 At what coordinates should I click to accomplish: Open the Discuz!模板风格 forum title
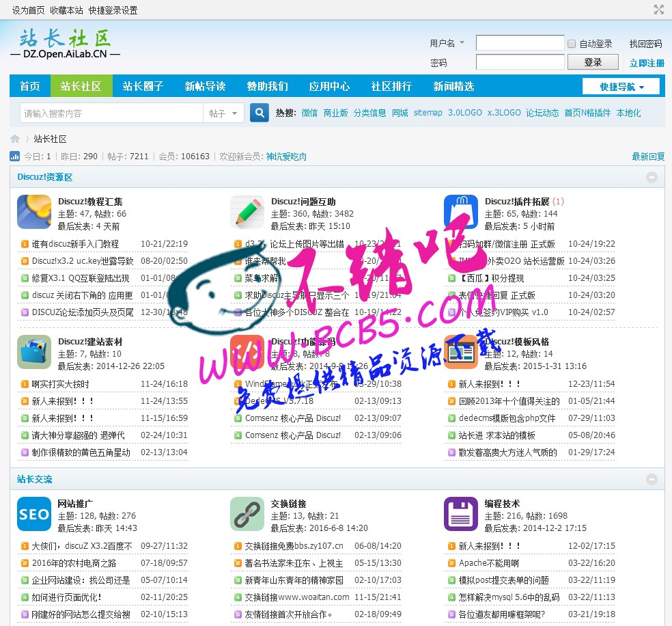517,342
